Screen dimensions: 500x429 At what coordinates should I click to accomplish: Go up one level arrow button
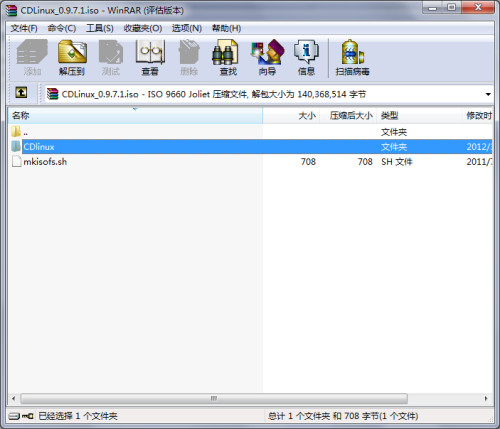point(21,92)
